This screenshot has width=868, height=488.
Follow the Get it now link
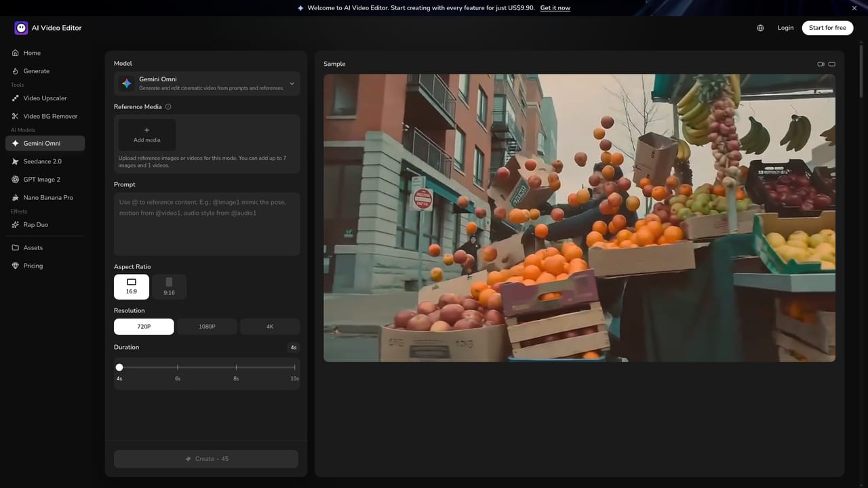(x=555, y=8)
